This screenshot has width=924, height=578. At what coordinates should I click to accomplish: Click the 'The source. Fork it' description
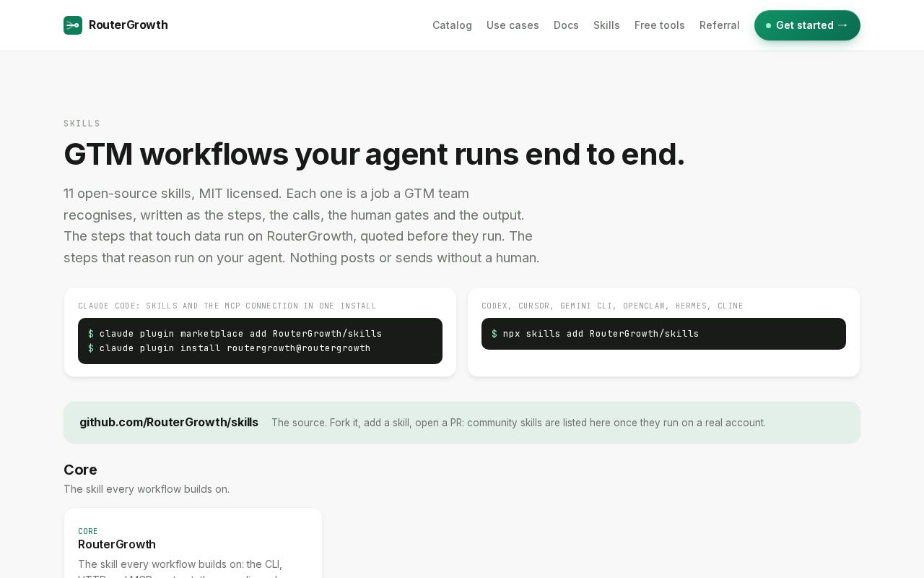tap(518, 423)
